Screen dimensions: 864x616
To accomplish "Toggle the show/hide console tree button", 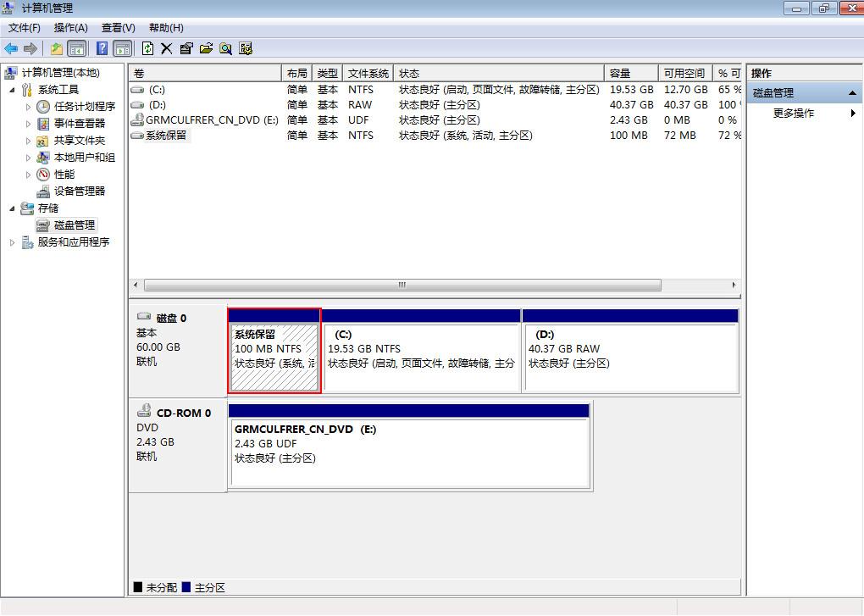I will click(75, 48).
